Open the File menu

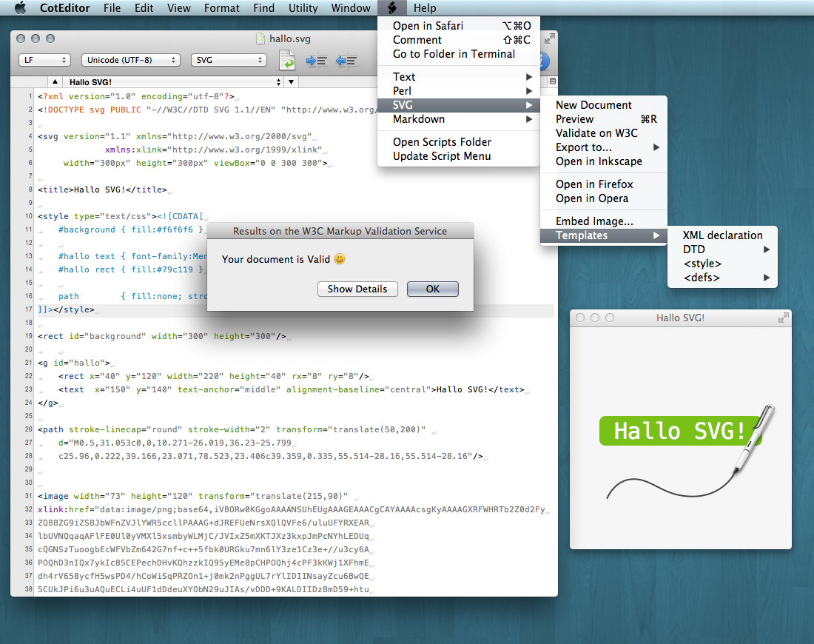click(x=112, y=8)
